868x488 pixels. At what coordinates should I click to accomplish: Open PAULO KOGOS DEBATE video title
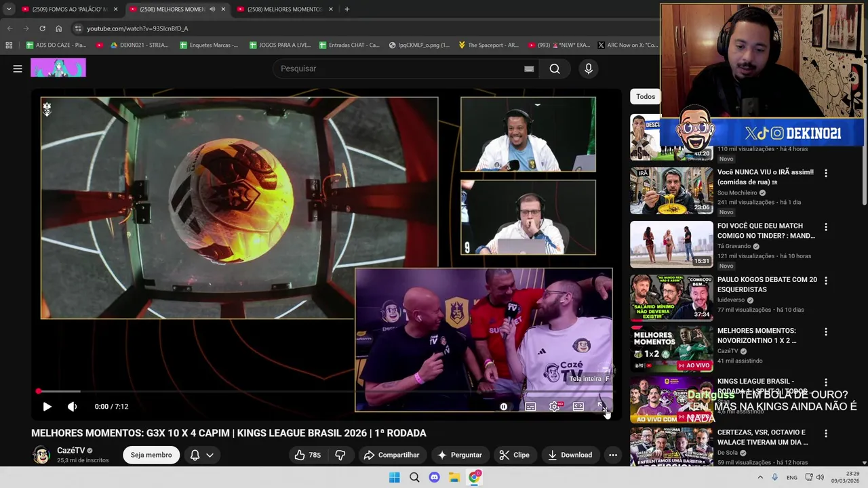point(767,284)
